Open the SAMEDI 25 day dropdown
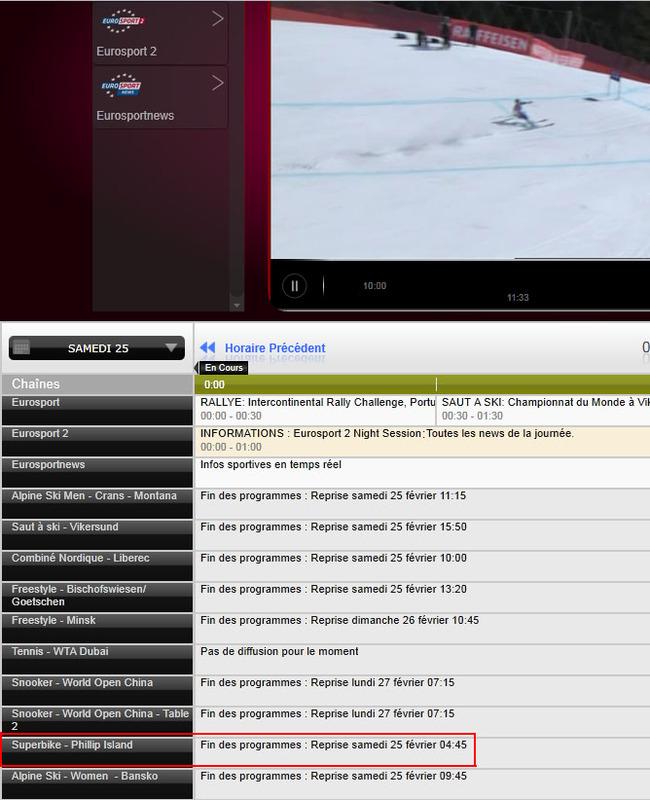 (97, 348)
